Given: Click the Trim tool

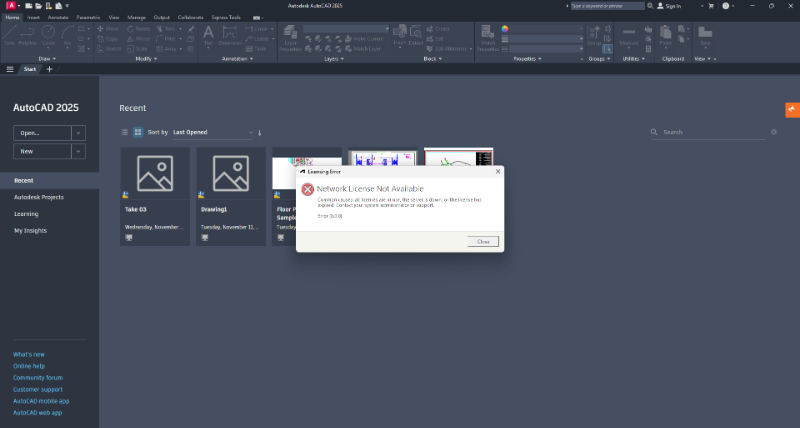Looking at the screenshot, I should click(x=166, y=29).
